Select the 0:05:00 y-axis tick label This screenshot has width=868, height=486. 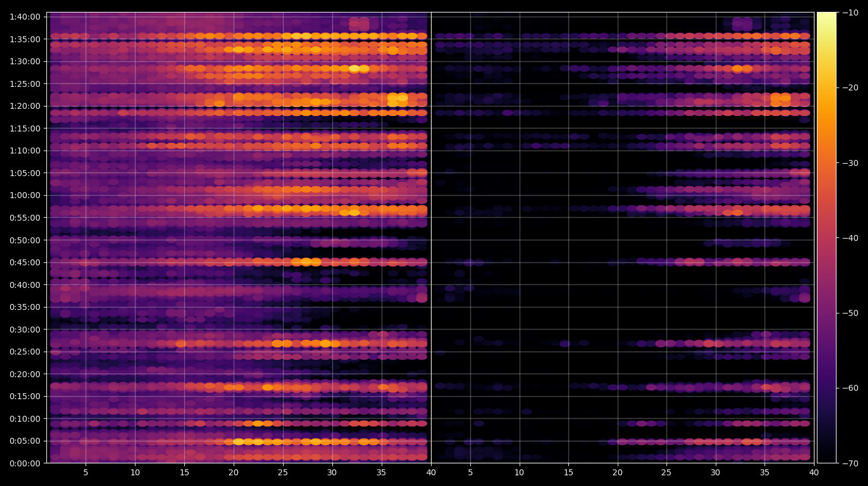[x=25, y=441]
